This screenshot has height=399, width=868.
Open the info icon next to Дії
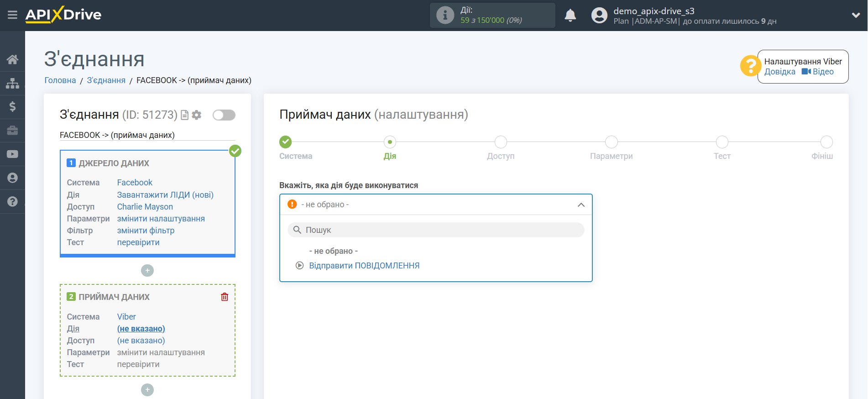445,15
